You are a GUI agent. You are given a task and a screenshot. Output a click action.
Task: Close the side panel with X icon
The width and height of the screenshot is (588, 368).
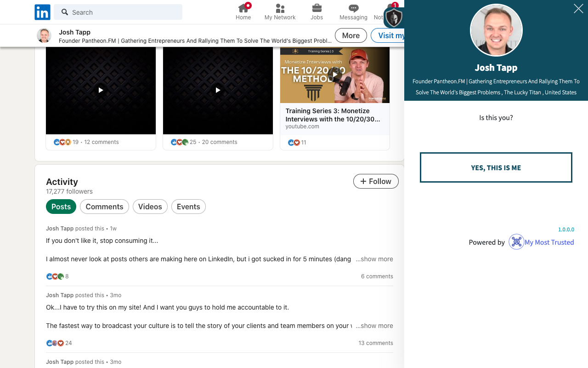coord(578,9)
